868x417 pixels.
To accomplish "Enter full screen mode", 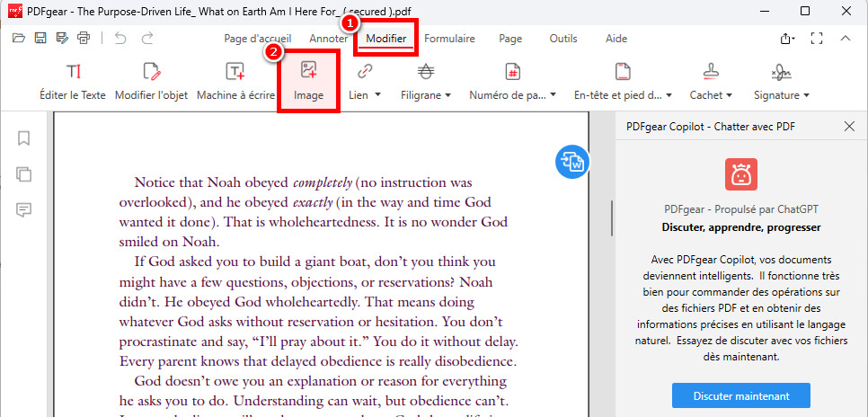I will tap(817, 39).
